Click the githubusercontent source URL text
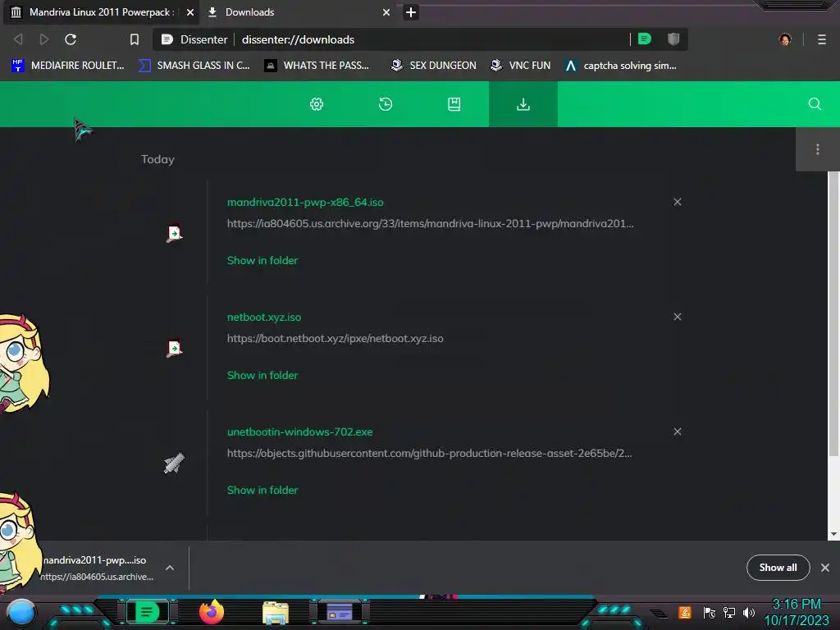The height and width of the screenshot is (630, 840). [x=429, y=453]
